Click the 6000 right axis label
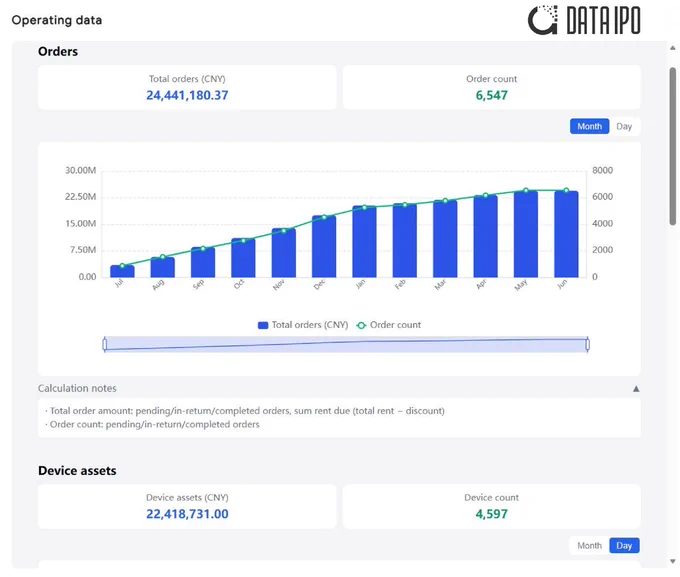 pos(602,197)
